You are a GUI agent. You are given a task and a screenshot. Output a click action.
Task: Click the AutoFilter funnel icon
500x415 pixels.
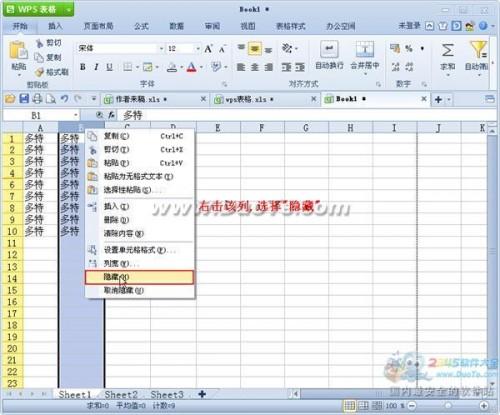479,49
